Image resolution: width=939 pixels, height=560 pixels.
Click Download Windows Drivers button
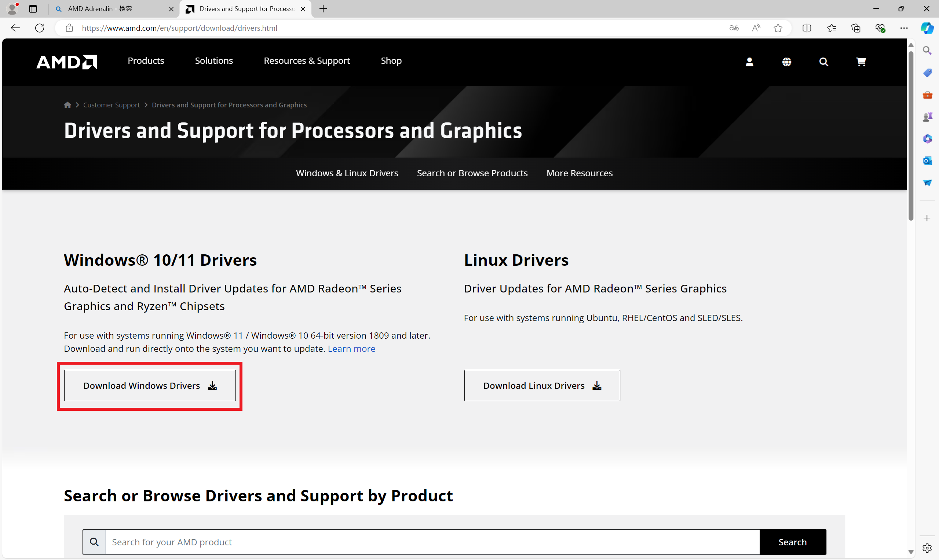[150, 385]
